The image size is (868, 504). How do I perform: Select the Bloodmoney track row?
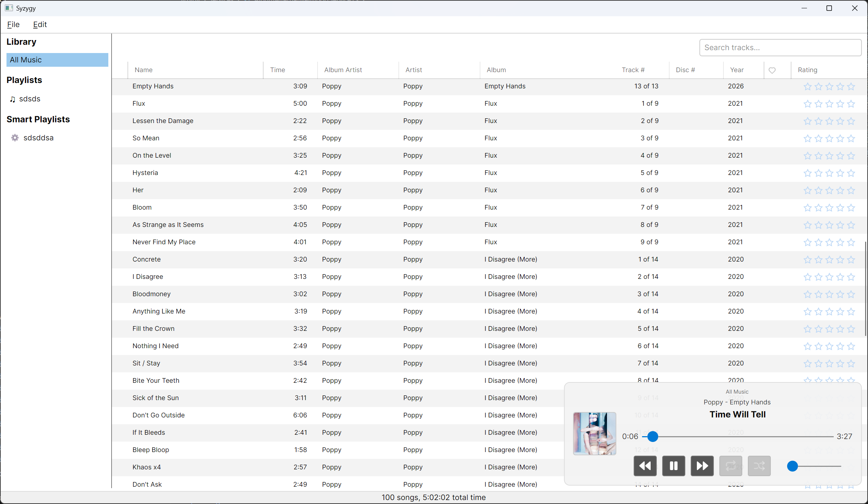(x=489, y=294)
